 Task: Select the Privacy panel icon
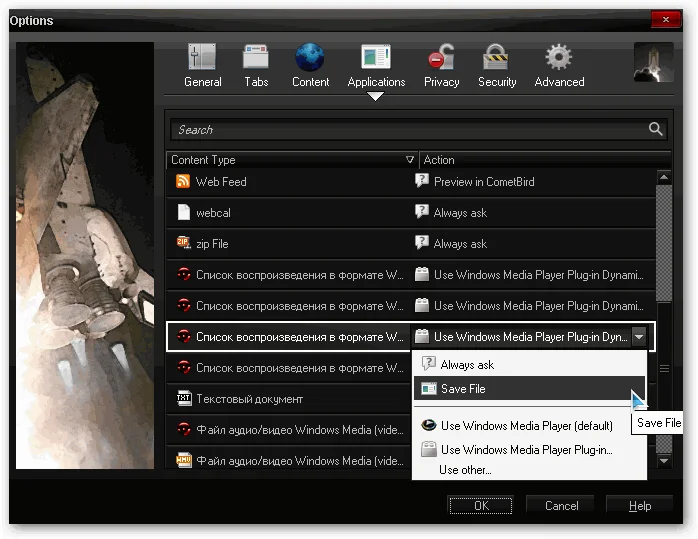click(x=440, y=66)
